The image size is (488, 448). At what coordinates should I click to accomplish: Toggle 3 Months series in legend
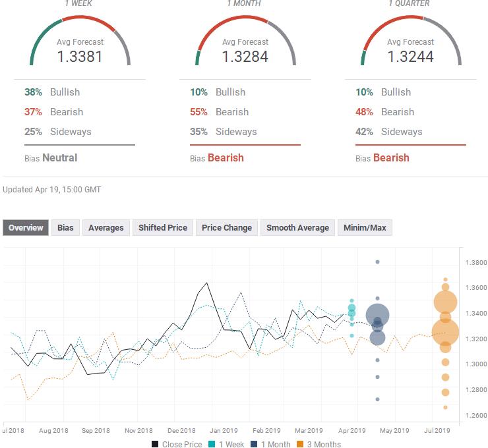pos(318,444)
